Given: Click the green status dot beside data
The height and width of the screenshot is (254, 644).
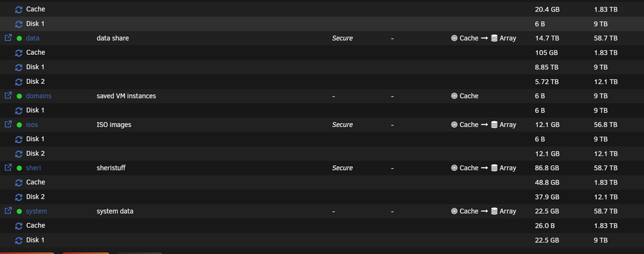Looking at the screenshot, I should tap(19, 39).
